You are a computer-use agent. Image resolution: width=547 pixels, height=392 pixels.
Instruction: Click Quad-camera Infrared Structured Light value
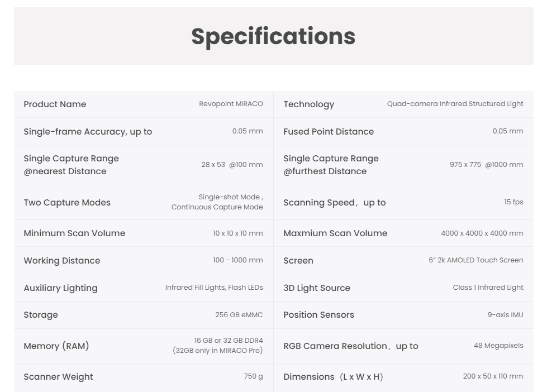(x=455, y=104)
